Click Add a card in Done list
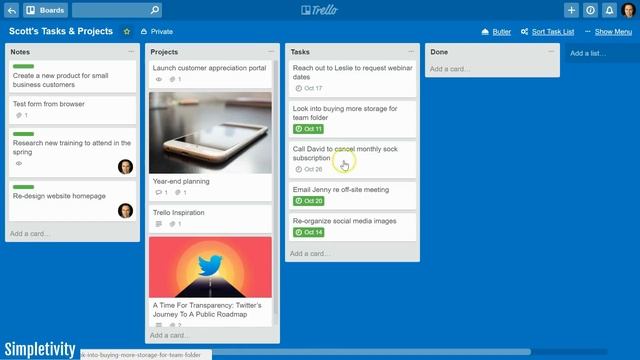The height and width of the screenshot is (360, 640). click(x=450, y=69)
